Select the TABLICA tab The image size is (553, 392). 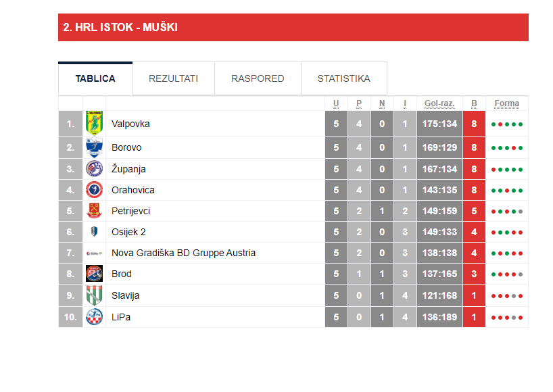coord(95,78)
